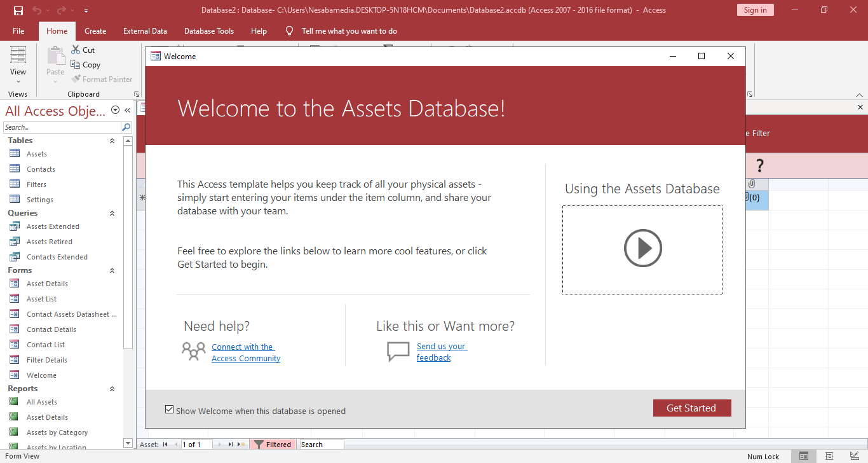The image size is (868, 463).
Task: Open the All Access Objects dropdown arrow
Action: [115, 110]
